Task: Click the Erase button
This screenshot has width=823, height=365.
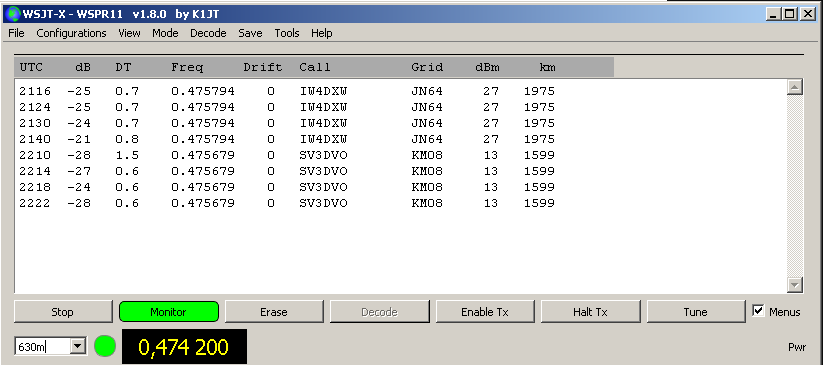Action: tap(274, 312)
